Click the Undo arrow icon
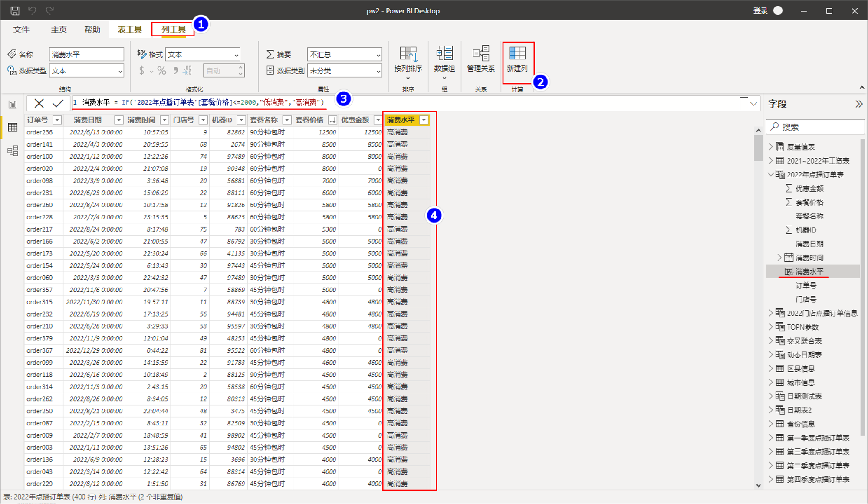The image size is (868, 504). (33, 10)
